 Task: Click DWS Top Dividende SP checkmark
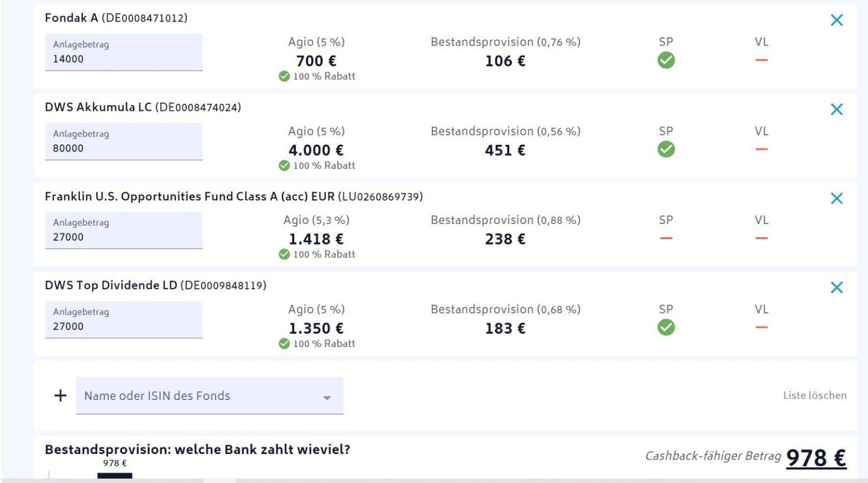(x=666, y=328)
